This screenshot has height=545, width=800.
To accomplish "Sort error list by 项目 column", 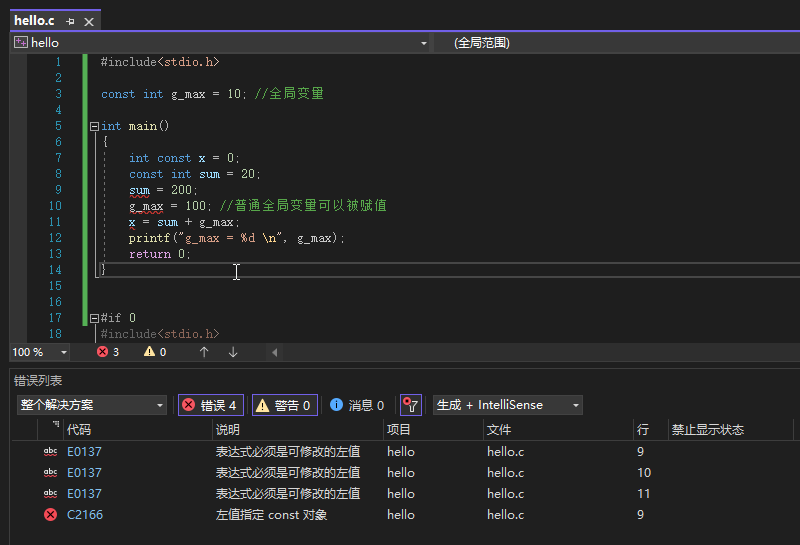I will [x=398, y=430].
